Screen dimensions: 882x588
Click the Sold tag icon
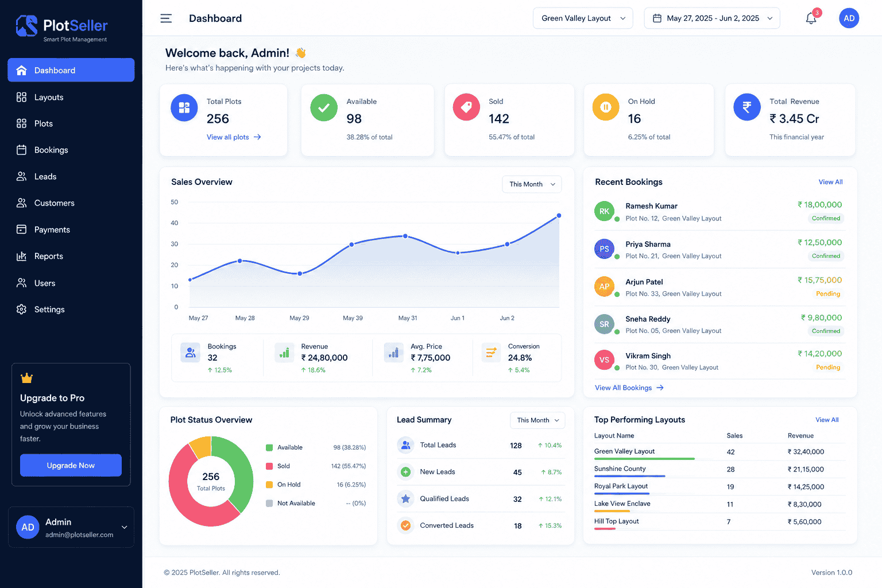pyautogui.click(x=466, y=107)
